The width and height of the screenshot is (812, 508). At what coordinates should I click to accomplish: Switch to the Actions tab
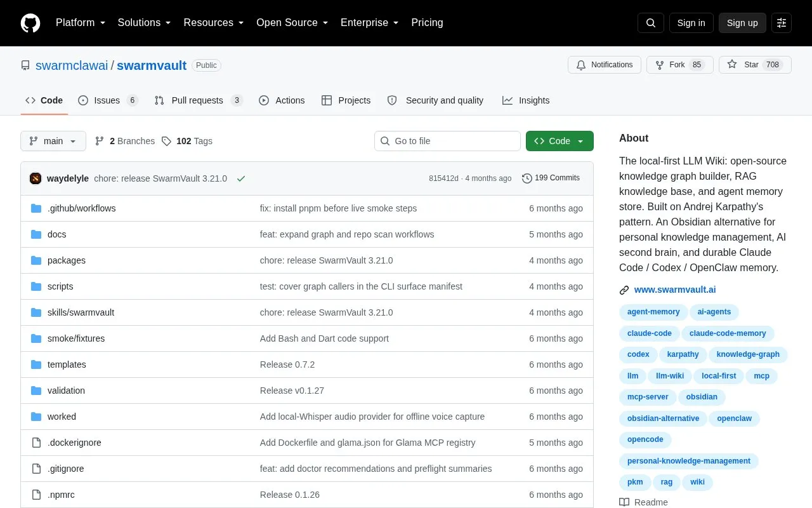(x=282, y=100)
